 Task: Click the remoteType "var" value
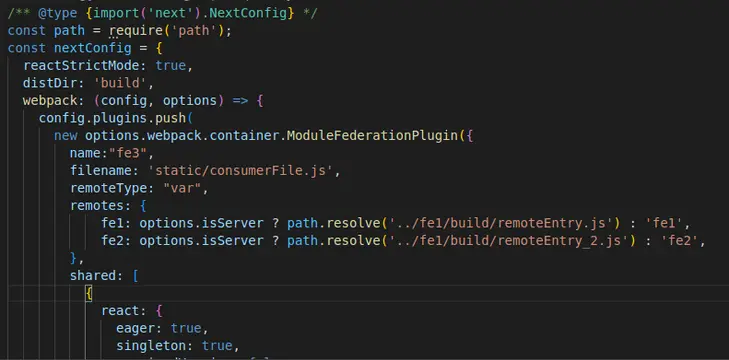[x=182, y=188]
